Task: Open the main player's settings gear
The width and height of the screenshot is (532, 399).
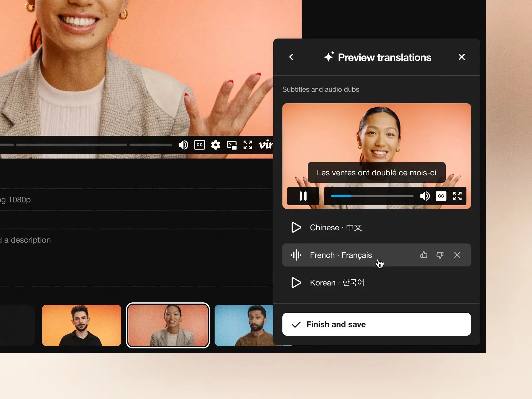Action: tap(216, 145)
